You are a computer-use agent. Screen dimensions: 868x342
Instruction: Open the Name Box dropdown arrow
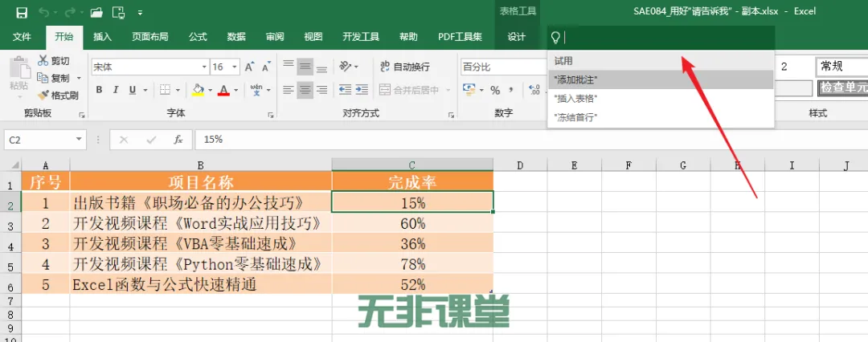coord(80,140)
